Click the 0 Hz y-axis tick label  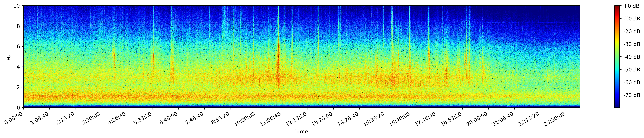click(19, 108)
